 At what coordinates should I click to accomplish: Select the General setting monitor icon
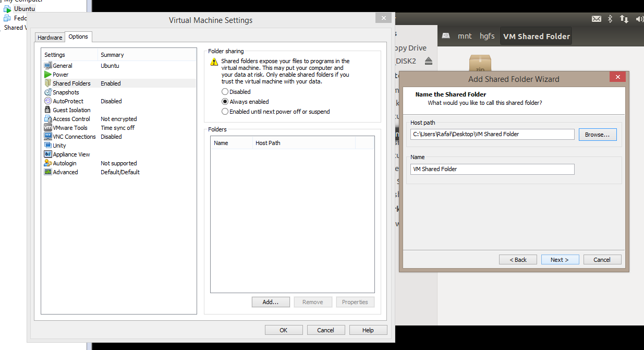[47, 66]
